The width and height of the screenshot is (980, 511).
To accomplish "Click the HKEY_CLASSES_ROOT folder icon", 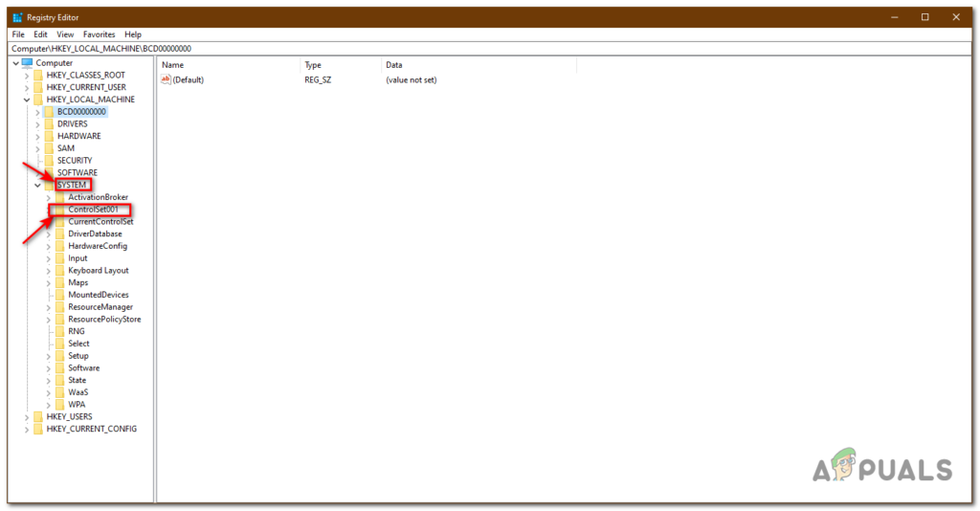I will (38, 75).
